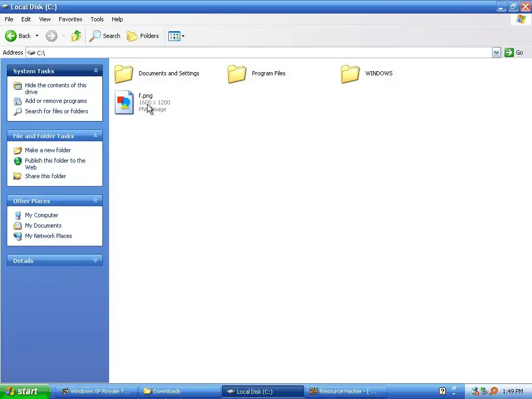532x399 pixels.
Task: Expand the Address bar dropdown list
Action: coord(496,52)
